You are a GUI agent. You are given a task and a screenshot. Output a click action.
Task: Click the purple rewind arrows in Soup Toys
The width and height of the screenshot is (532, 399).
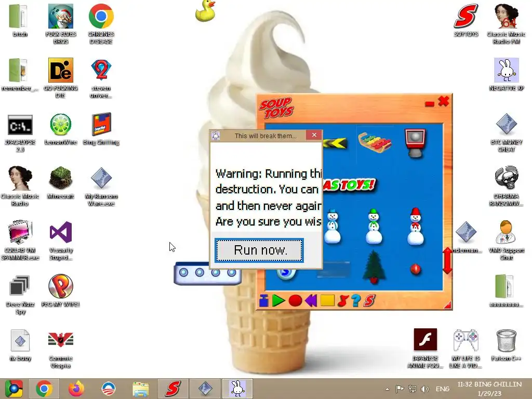(x=311, y=301)
